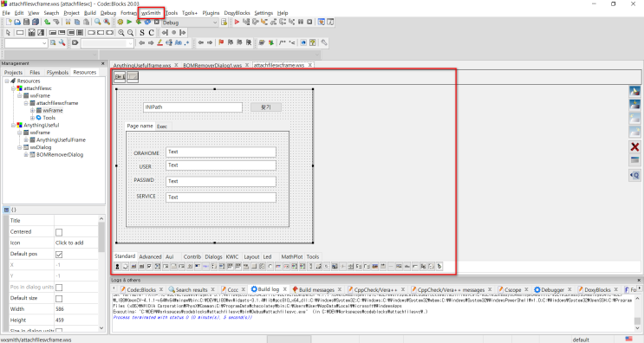The width and height of the screenshot is (644, 343).
Task: Click the bold S toolbar icon
Action: (x=142, y=32)
